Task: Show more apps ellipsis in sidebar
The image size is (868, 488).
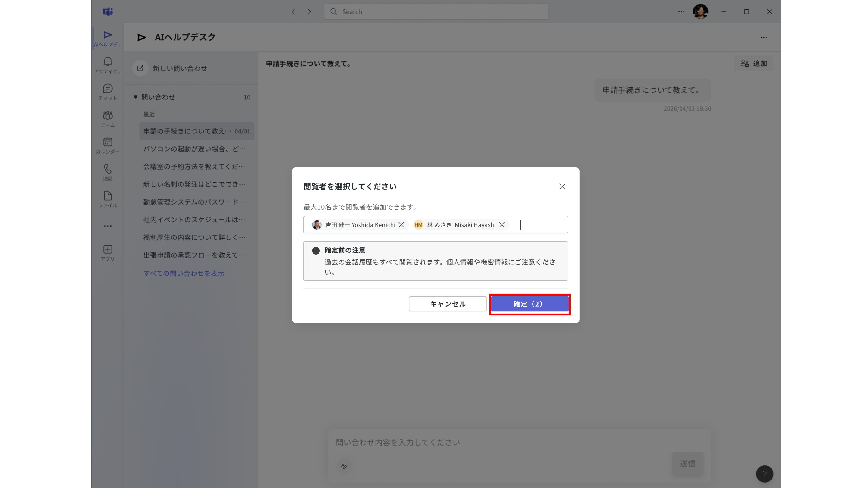Action: point(108,226)
